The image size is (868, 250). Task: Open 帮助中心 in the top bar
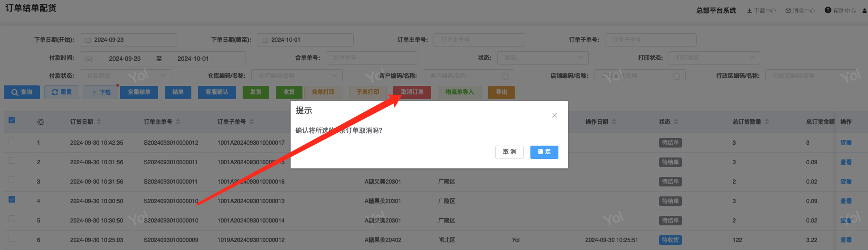point(840,10)
